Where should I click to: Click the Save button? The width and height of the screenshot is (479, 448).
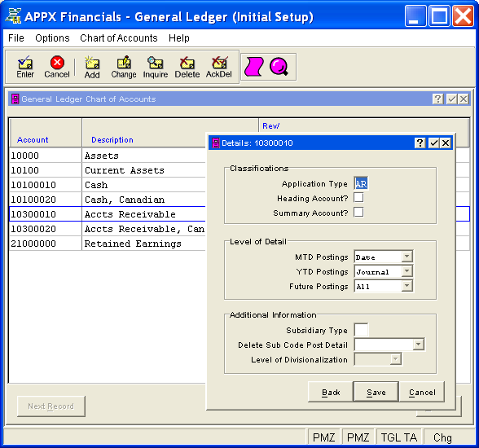pyautogui.click(x=376, y=392)
